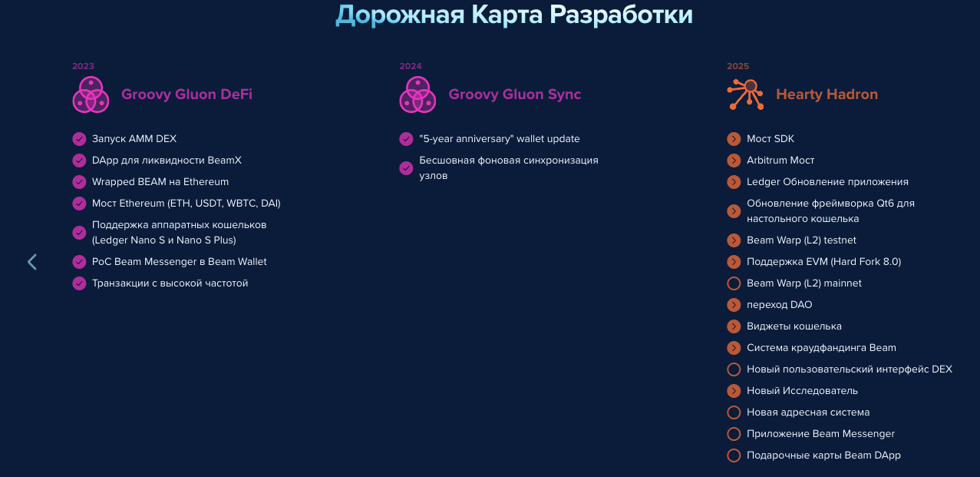Click the Beam Warp (L2) mainnet text
This screenshot has width=980, height=477.
(x=804, y=283)
